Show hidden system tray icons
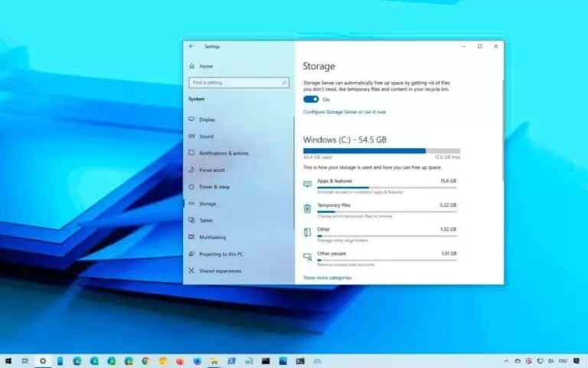 tap(506, 361)
